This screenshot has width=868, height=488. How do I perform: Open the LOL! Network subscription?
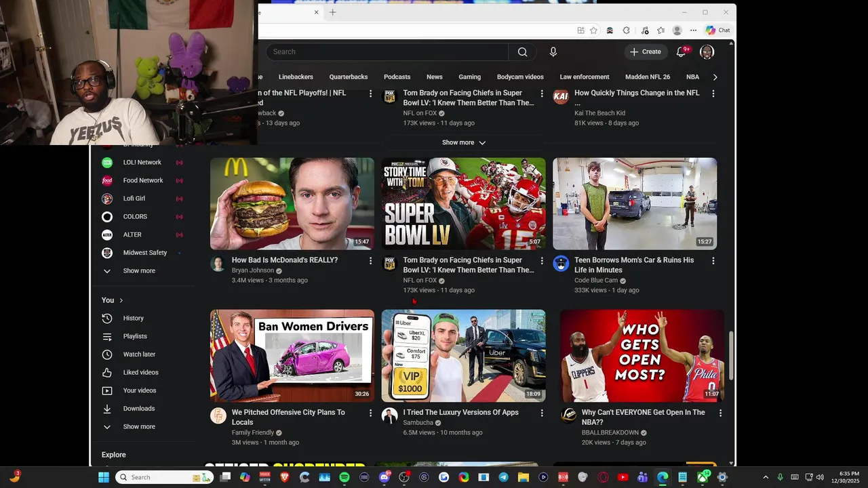pos(142,163)
